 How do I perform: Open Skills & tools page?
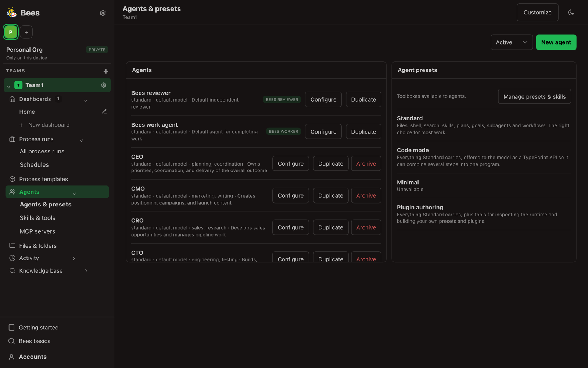point(37,218)
